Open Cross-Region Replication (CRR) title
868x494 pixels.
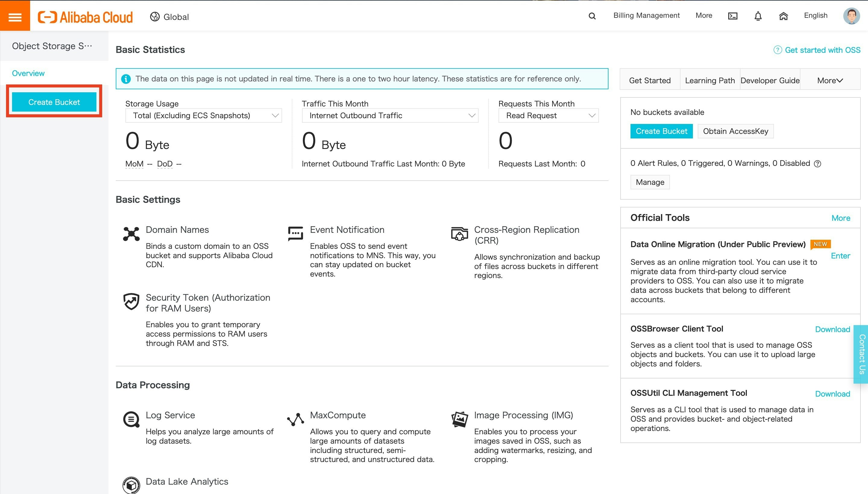pos(527,235)
